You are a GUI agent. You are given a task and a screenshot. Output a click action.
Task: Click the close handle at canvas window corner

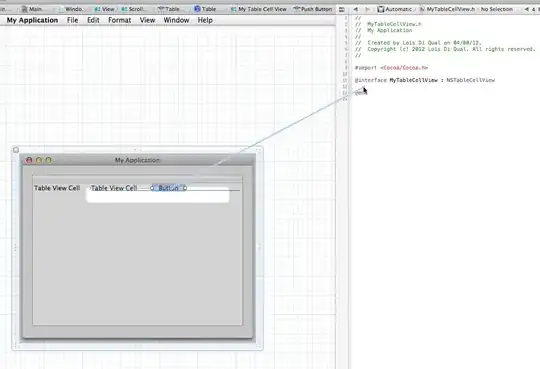pos(16,150)
